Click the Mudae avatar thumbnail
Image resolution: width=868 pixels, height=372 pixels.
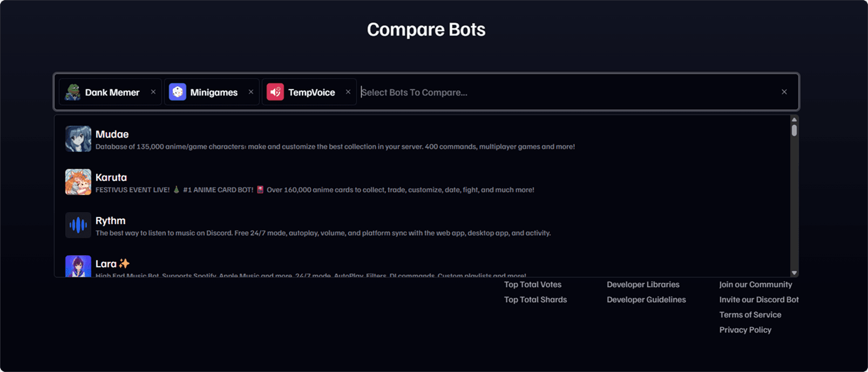(78, 139)
